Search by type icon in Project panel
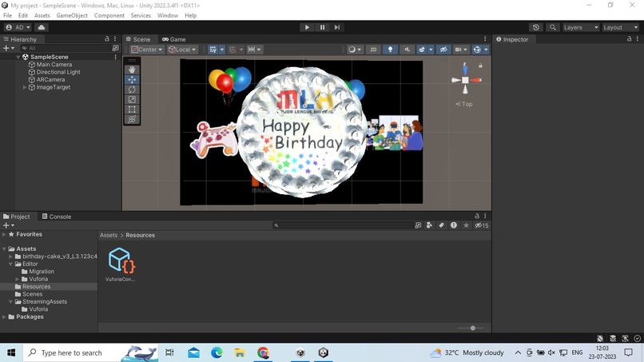The width and height of the screenshot is (644, 362). coord(429,225)
